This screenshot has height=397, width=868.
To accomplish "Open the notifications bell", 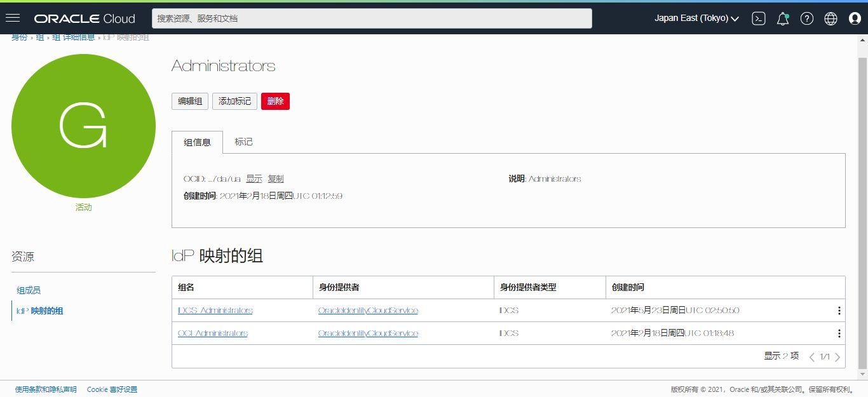I will 783,18.
